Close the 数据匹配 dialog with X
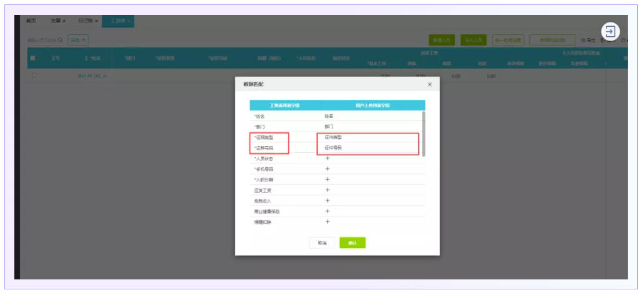The image size is (644, 295). [x=429, y=84]
